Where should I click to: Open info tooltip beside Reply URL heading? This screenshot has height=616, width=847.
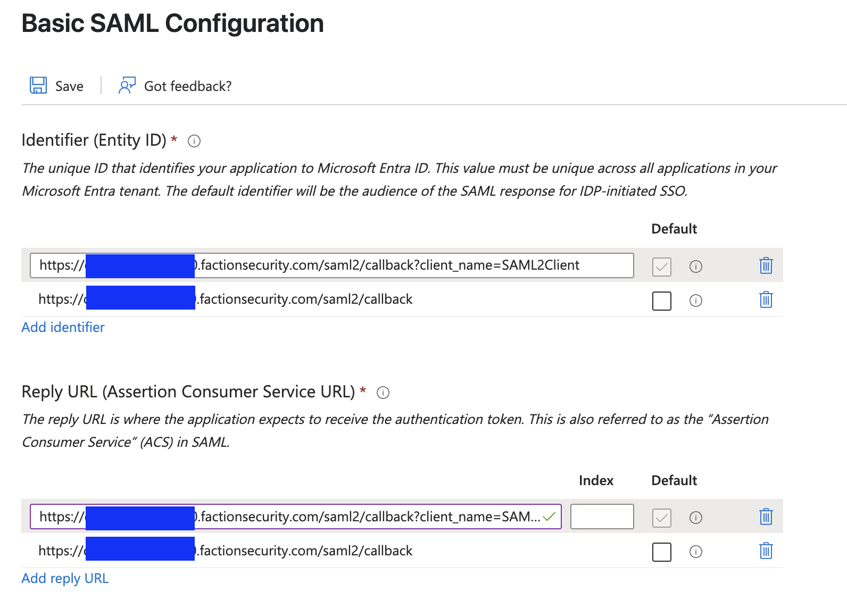(x=383, y=393)
